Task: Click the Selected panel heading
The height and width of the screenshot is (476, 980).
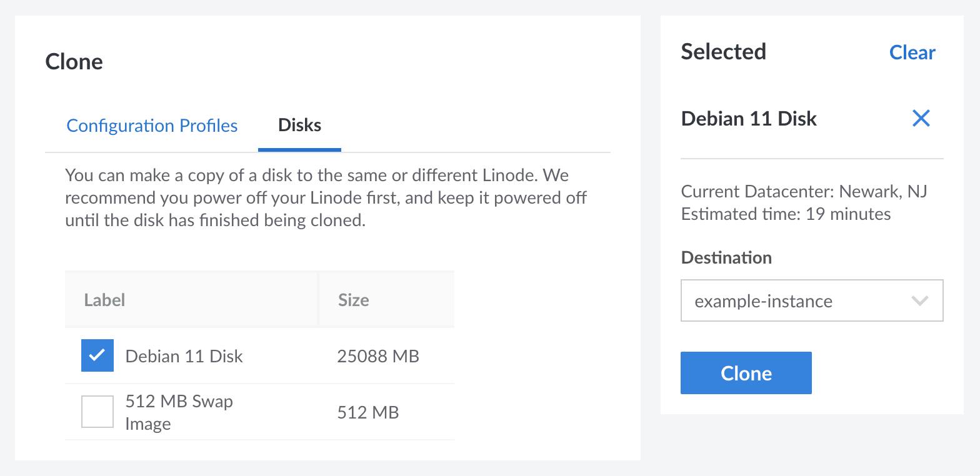Action: click(723, 52)
